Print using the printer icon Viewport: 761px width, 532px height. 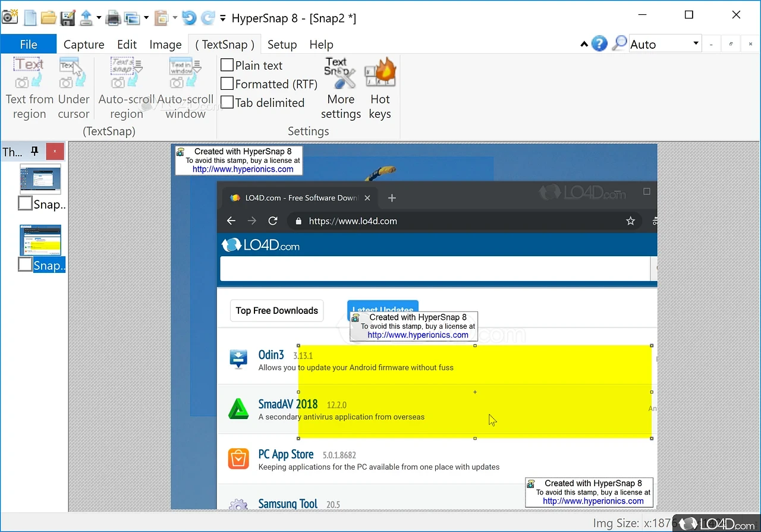click(x=113, y=18)
